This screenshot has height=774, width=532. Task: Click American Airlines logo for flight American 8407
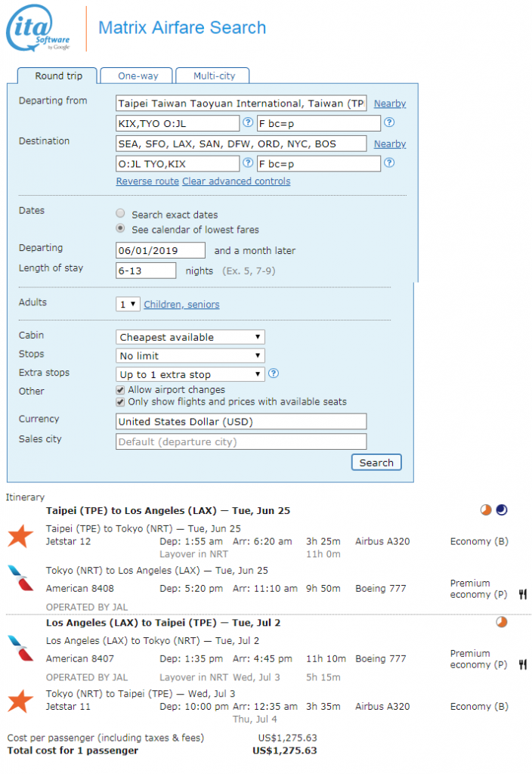[20, 648]
